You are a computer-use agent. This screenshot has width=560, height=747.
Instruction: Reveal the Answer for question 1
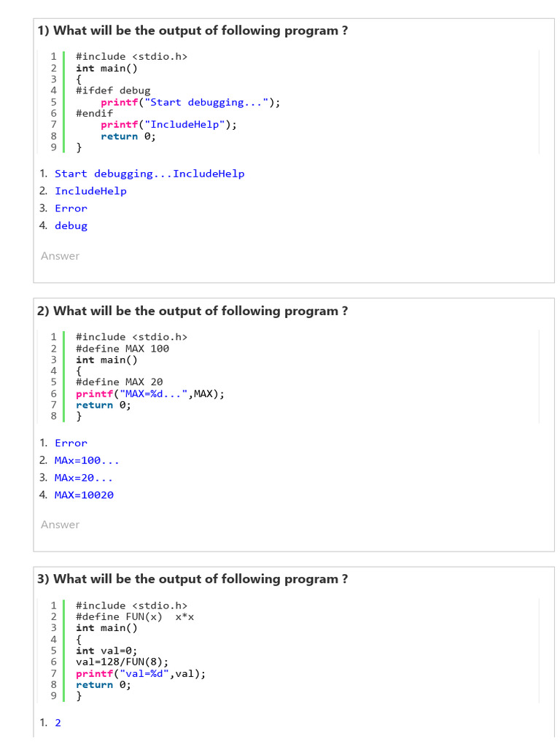(60, 256)
